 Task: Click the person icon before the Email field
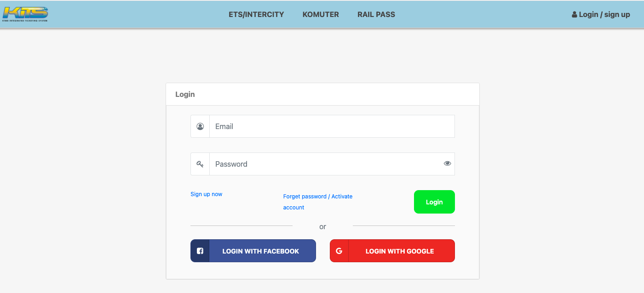[200, 126]
